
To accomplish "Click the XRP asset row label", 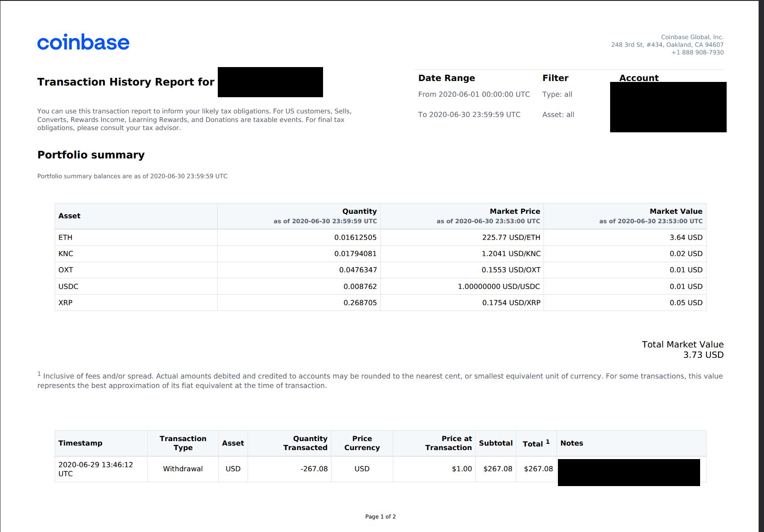I will [x=65, y=303].
